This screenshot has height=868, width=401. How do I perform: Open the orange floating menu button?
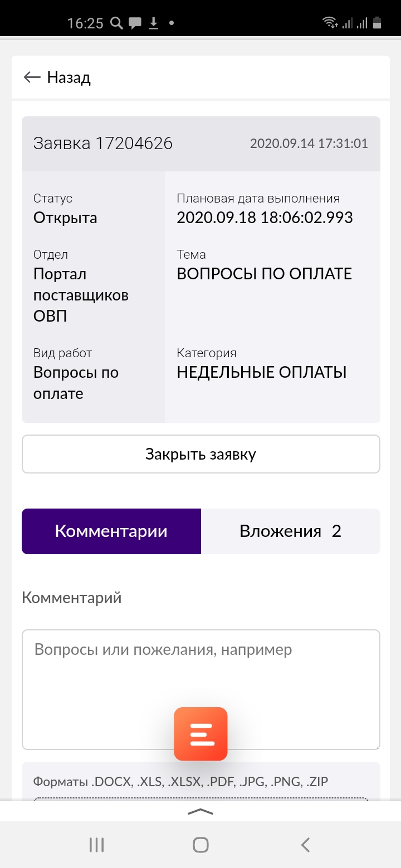click(200, 734)
